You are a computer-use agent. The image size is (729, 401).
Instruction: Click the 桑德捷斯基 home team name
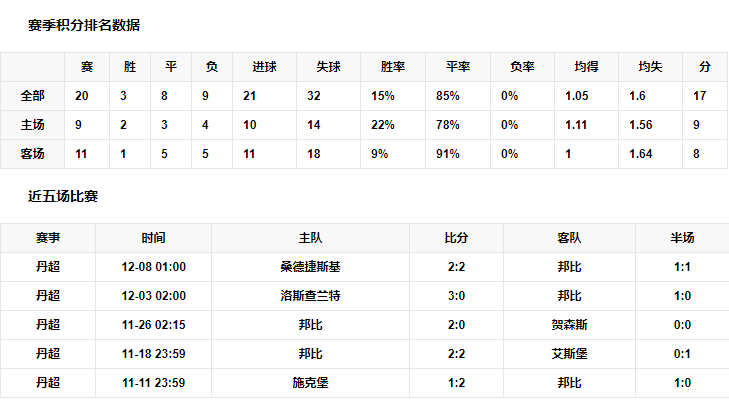tap(310, 268)
